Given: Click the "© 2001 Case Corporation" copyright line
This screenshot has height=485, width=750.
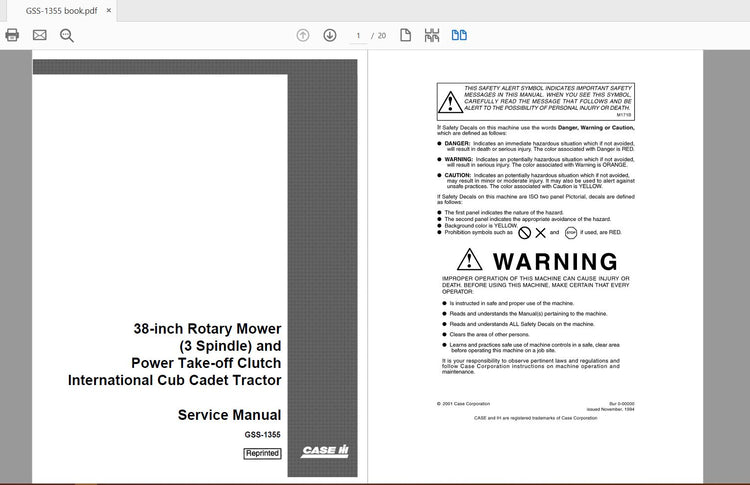Looking at the screenshot, I should tap(463, 404).
